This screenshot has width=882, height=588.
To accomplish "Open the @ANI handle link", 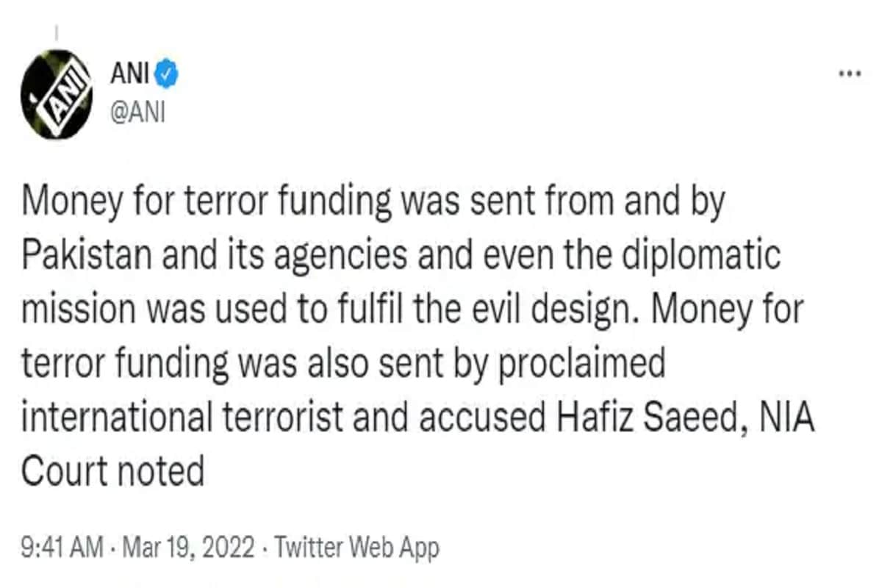I will [x=137, y=112].
